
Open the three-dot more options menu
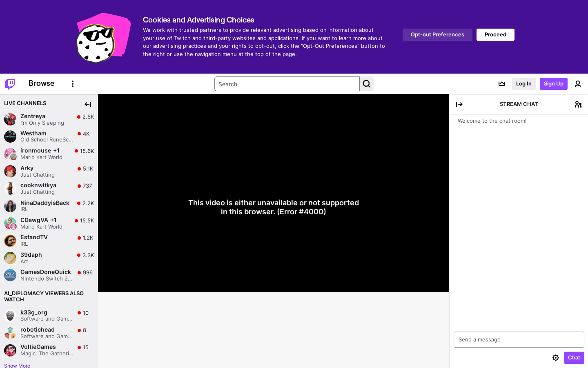click(x=73, y=84)
